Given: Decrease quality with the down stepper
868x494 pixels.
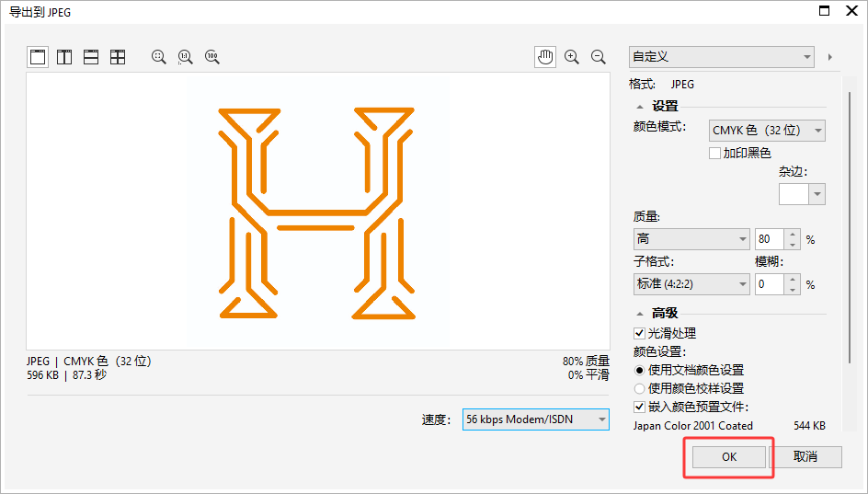Looking at the screenshot, I should click(x=793, y=245).
